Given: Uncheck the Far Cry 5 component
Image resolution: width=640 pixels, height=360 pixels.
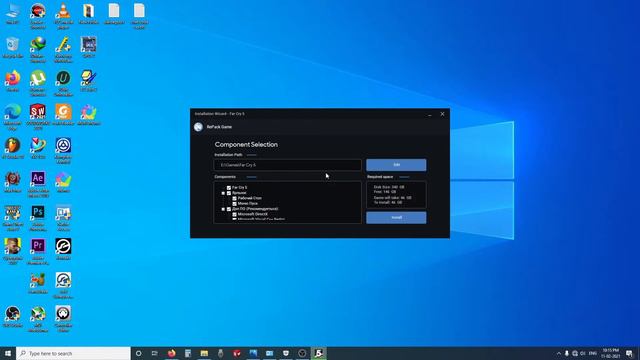Looking at the screenshot, I should (229, 188).
